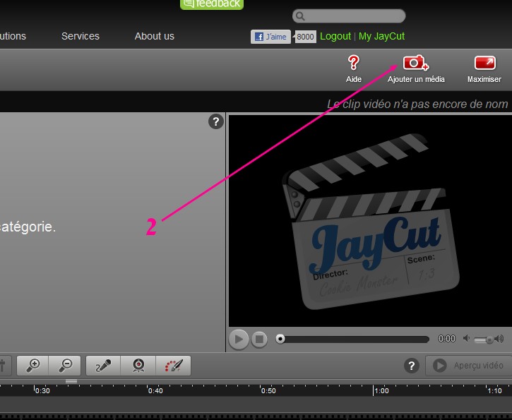Image resolution: width=512 pixels, height=420 pixels.
Task: Click the search magnifier icon
Action: [x=300, y=16]
